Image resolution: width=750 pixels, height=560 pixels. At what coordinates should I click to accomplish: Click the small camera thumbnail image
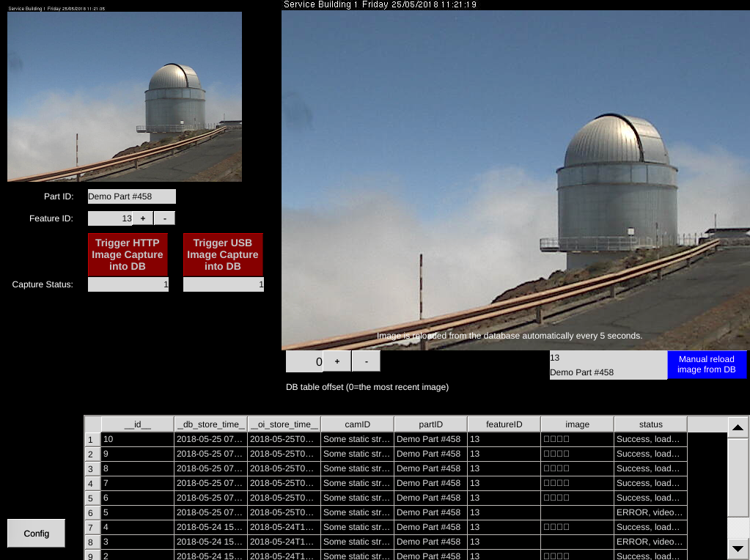(x=125, y=97)
